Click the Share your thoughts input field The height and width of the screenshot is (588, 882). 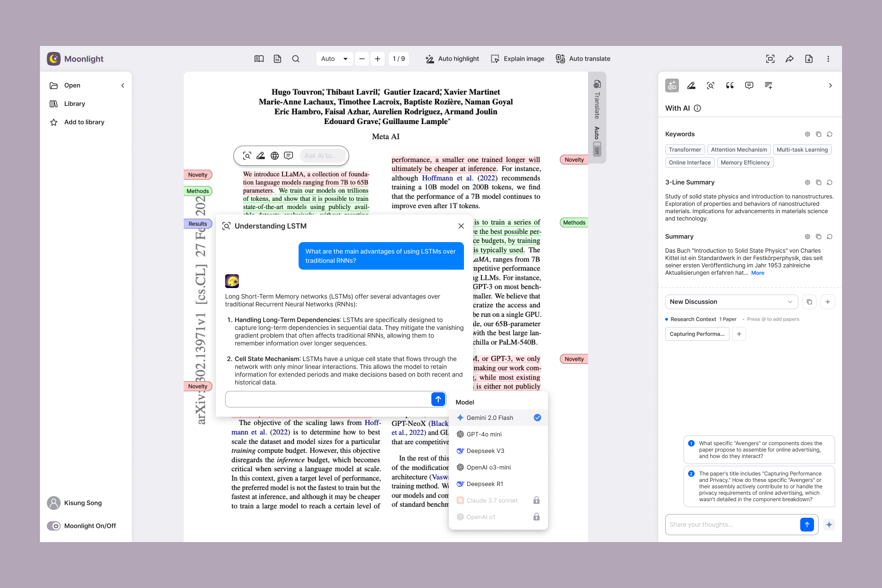[x=733, y=525]
